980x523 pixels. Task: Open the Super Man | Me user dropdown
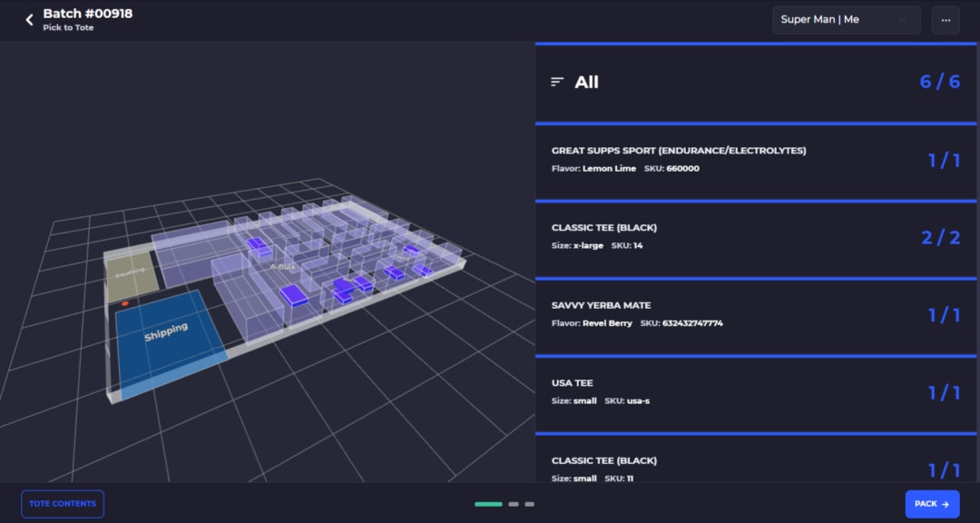847,20
